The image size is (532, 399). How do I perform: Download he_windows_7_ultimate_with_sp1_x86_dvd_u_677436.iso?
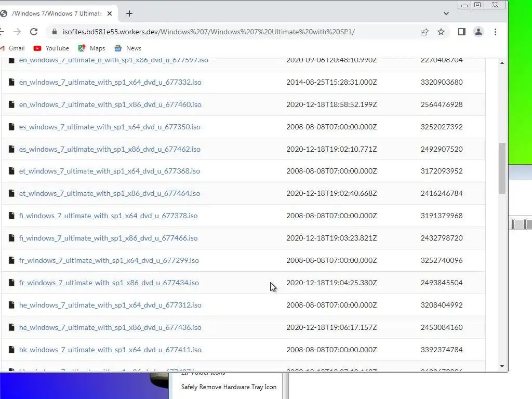[110, 327]
